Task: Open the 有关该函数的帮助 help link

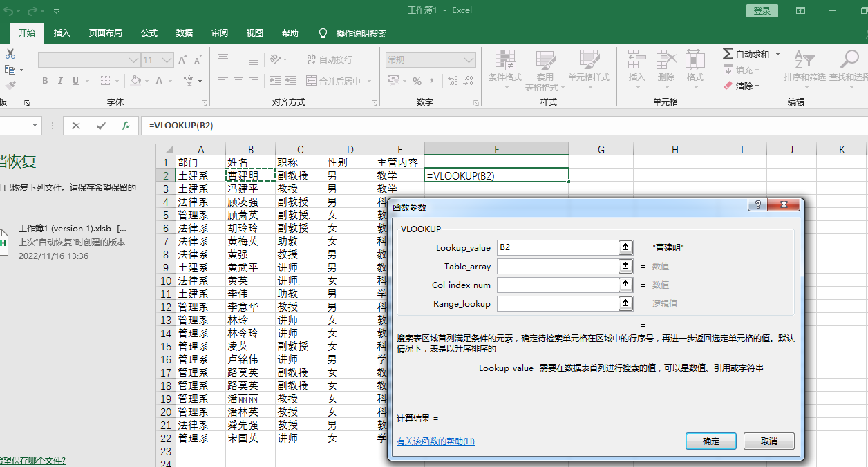Action: (x=435, y=441)
